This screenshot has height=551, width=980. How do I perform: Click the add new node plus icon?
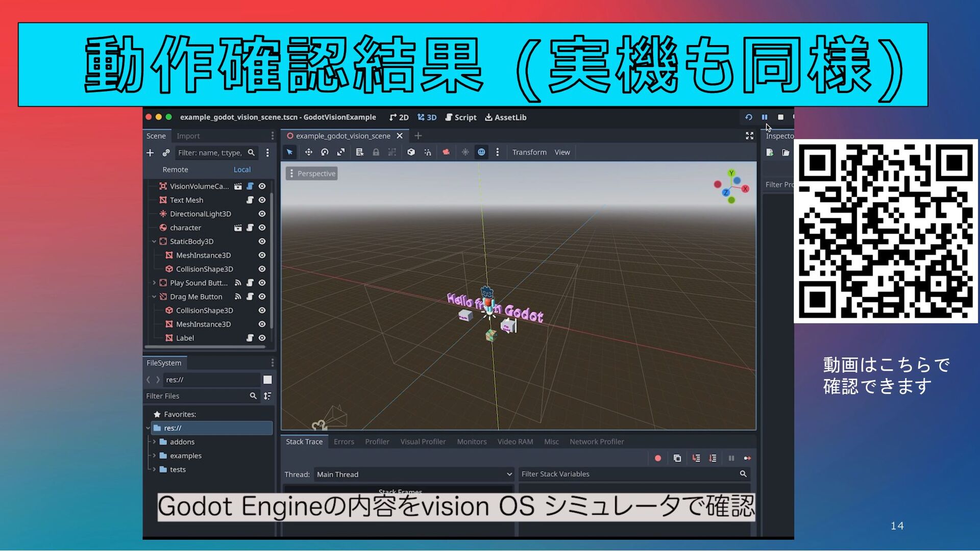(x=150, y=153)
